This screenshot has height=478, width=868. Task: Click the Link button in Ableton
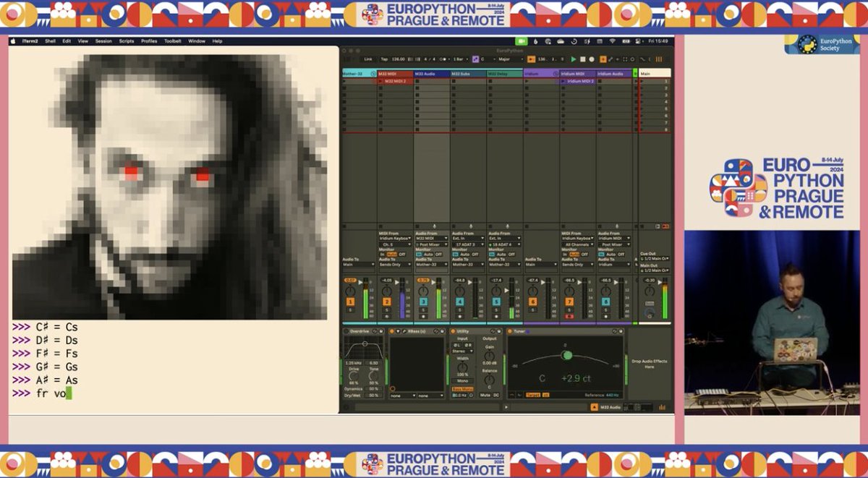click(x=367, y=59)
